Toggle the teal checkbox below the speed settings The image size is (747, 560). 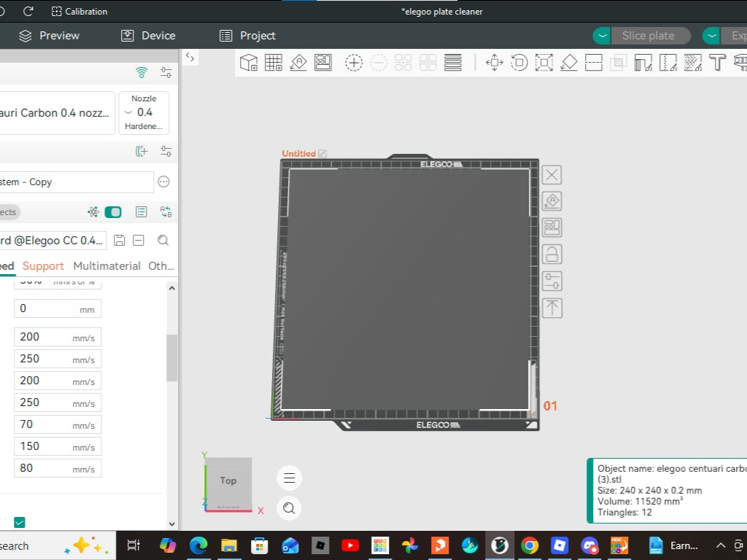pos(20,522)
